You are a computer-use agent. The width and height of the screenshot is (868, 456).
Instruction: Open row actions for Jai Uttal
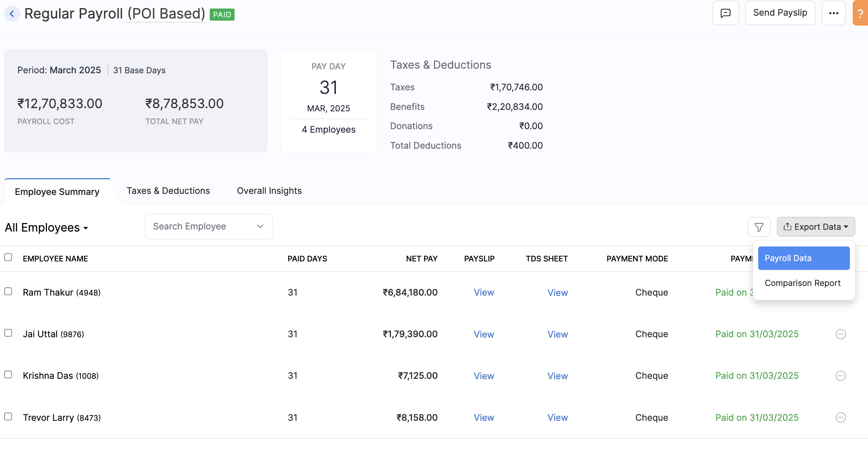[840, 334]
